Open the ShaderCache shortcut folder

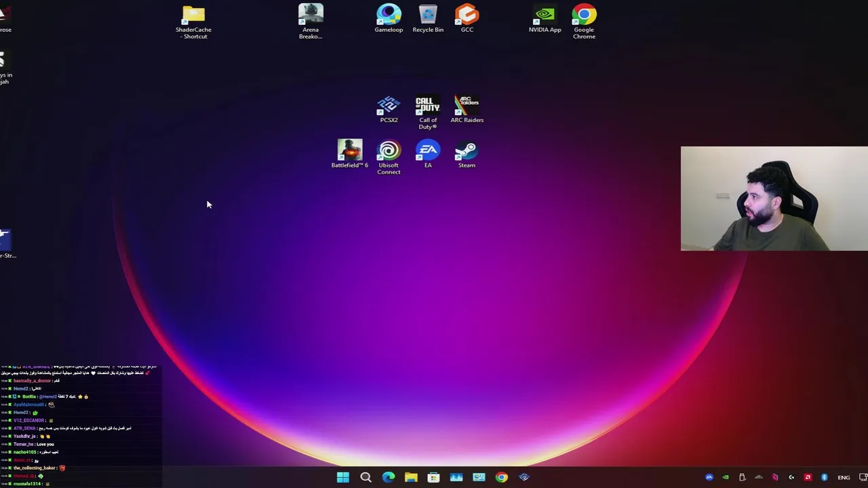(193, 22)
